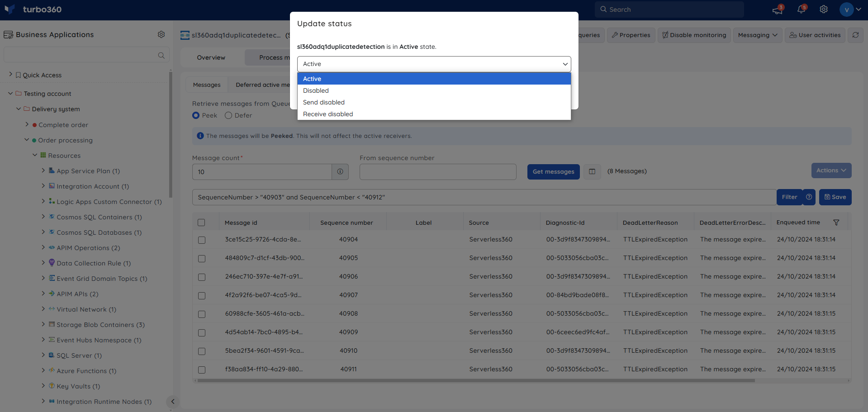Open the announcements megaphone icon

click(x=778, y=9)
